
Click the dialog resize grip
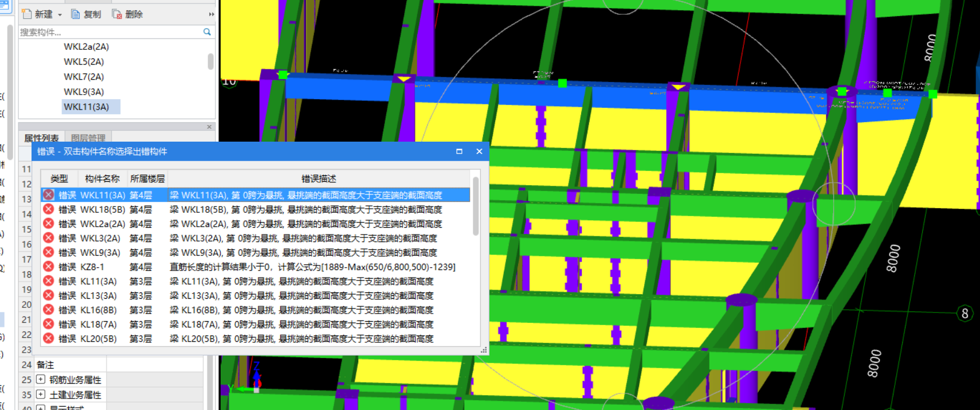tap(484, 349)
